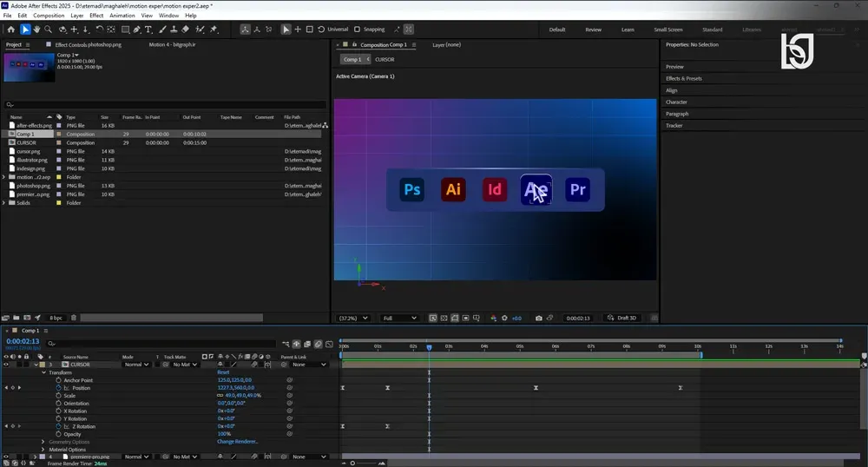This screenshot has width=868, height=467.
Task: Create a new composition from Project footer
Action: click(x=27, y=318)
